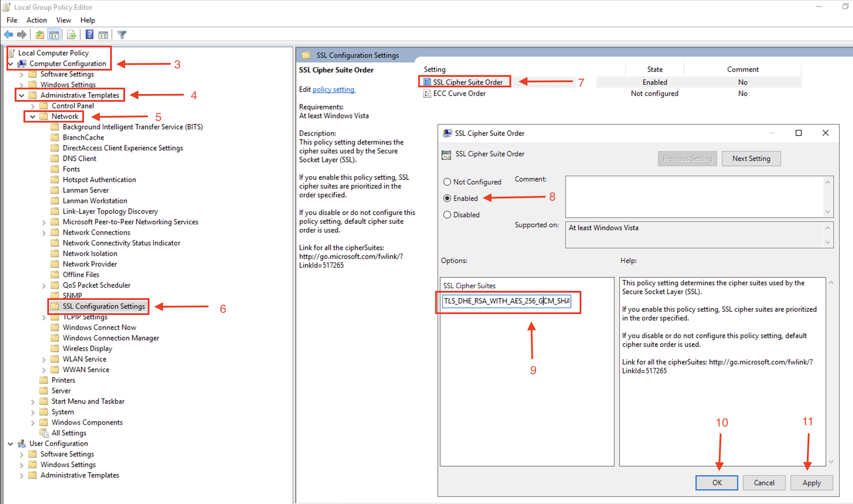Click the Export List toolbar icon
Screen dimensions: 853x504
click(71, 34)
